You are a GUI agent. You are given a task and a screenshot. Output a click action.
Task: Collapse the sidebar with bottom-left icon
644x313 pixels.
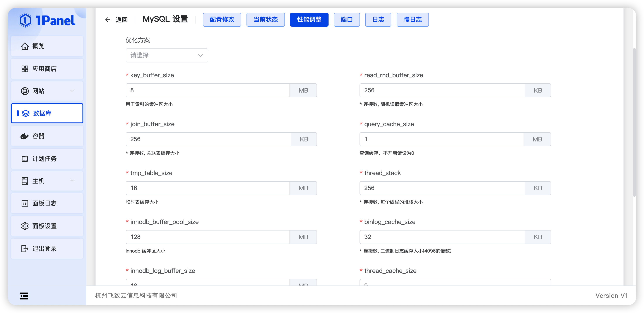pyautogui.click(x=24, y=296)
